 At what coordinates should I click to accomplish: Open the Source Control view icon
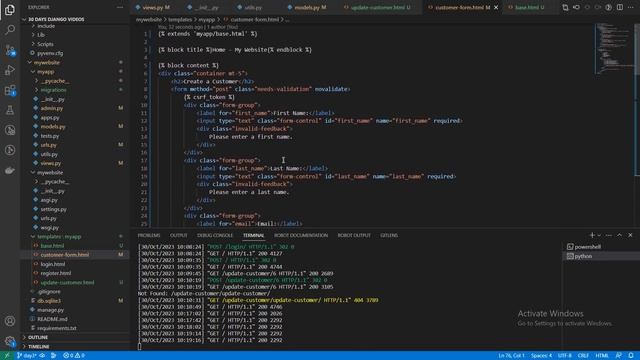click(x=10, y=50)
